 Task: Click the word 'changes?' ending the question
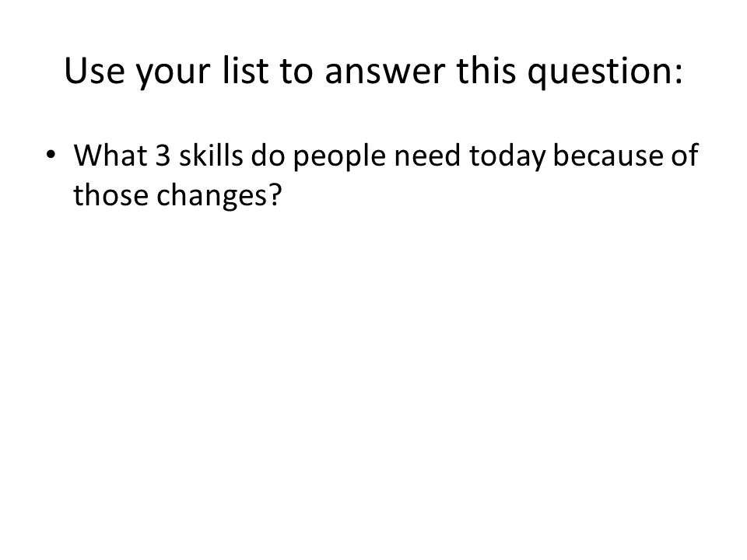tap(219, 196)
